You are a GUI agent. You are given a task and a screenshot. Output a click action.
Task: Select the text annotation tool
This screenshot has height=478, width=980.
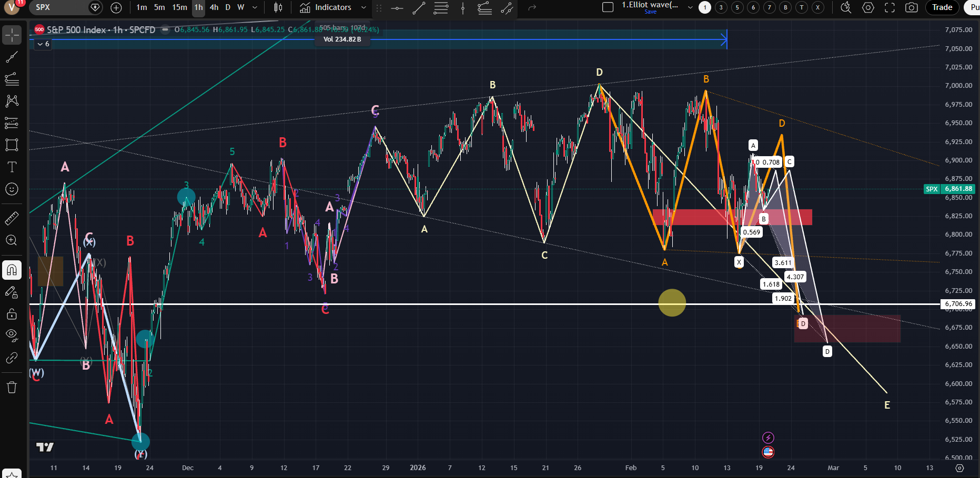pyautogui.click(x=12, y=167)
